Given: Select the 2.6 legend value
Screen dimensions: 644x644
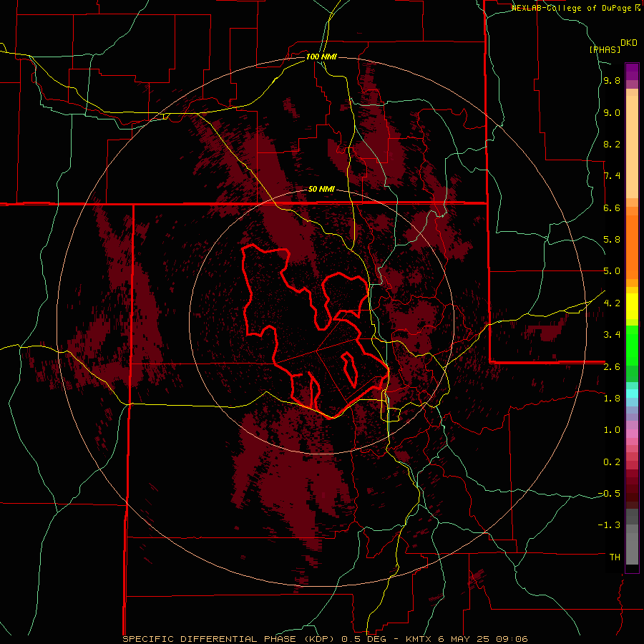Looking at the screenshot, I should 612,367.
